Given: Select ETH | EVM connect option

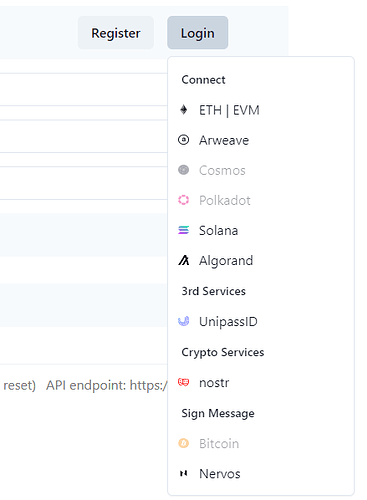Looking at the screenshot, I should (261, 110).
